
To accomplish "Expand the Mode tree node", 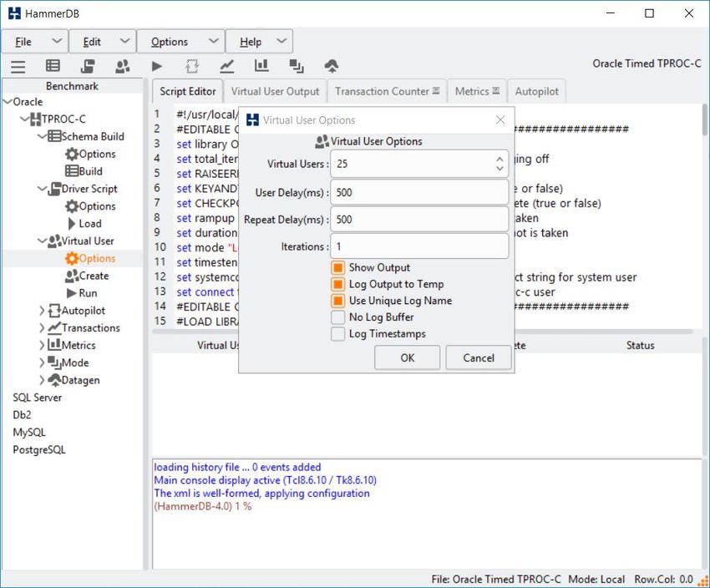I will [x=42, y=362].
